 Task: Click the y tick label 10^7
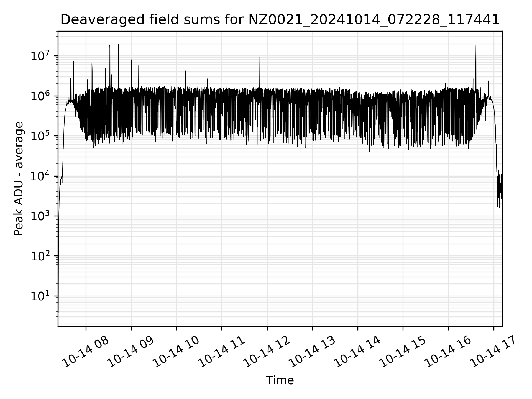(40, 56)
